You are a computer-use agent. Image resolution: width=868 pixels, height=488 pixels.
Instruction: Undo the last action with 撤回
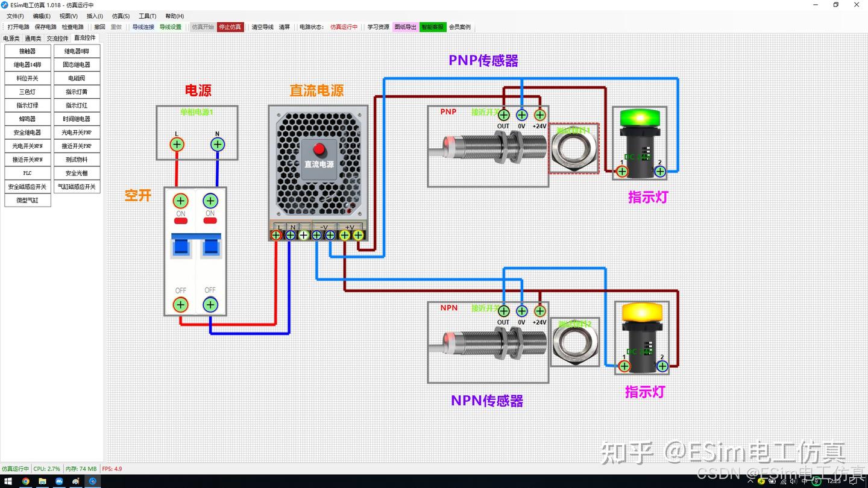tap(98, 27)
